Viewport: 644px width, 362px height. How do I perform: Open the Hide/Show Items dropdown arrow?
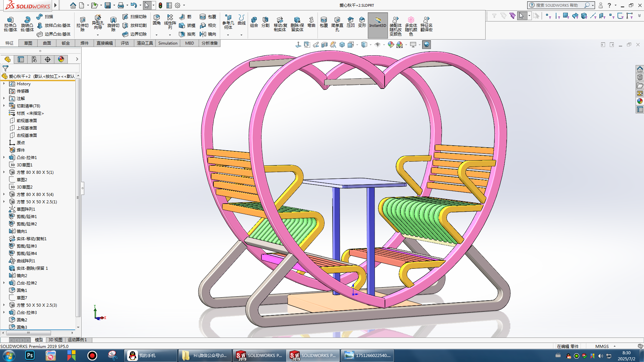tap(384, 45)
